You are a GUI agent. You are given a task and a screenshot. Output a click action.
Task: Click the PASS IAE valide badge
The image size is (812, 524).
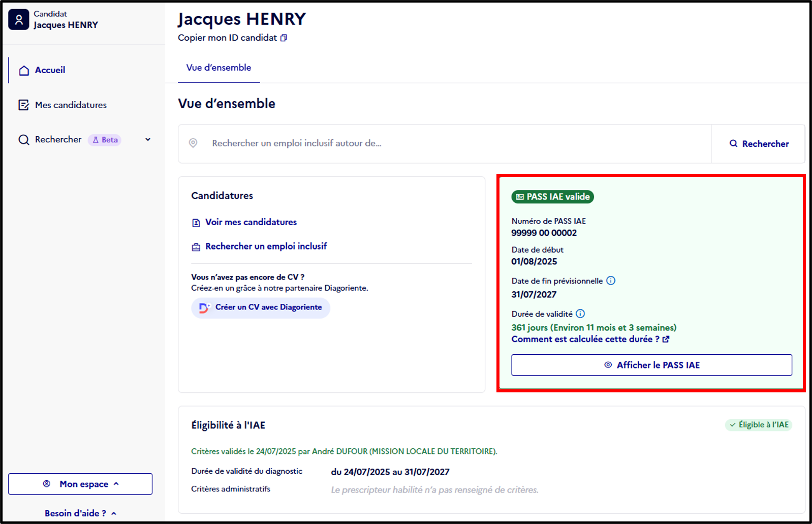pyautogui.click(x=552, y=197)
